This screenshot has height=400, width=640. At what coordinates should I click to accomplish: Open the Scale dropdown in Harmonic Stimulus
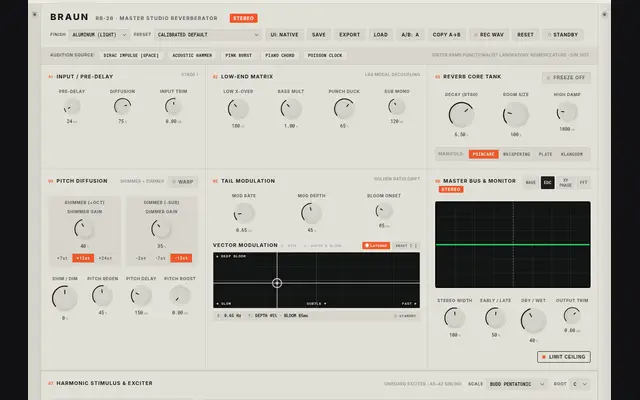(x=517, y=384)
